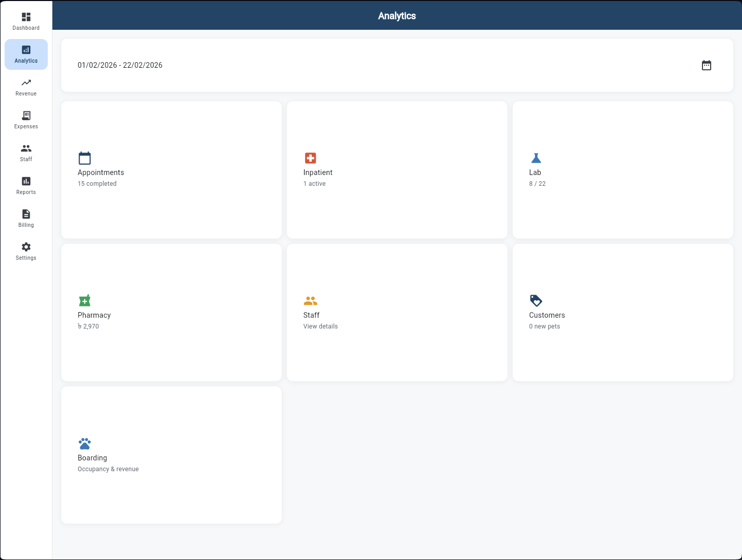Click the Pharmacy green pharmacy icon
The width and height of the screenshot is (742, 560).
85,300
